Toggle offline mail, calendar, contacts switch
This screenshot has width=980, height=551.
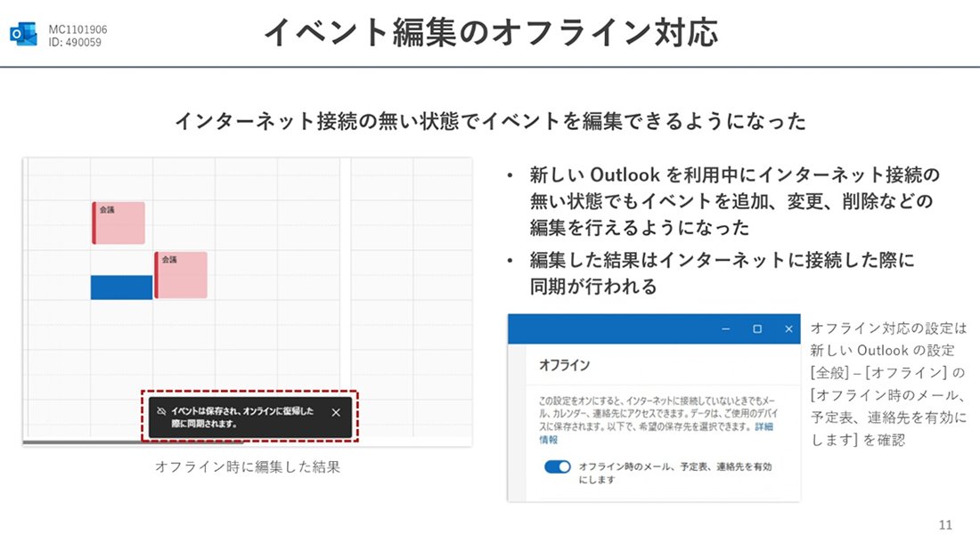[x=558, y=466]
